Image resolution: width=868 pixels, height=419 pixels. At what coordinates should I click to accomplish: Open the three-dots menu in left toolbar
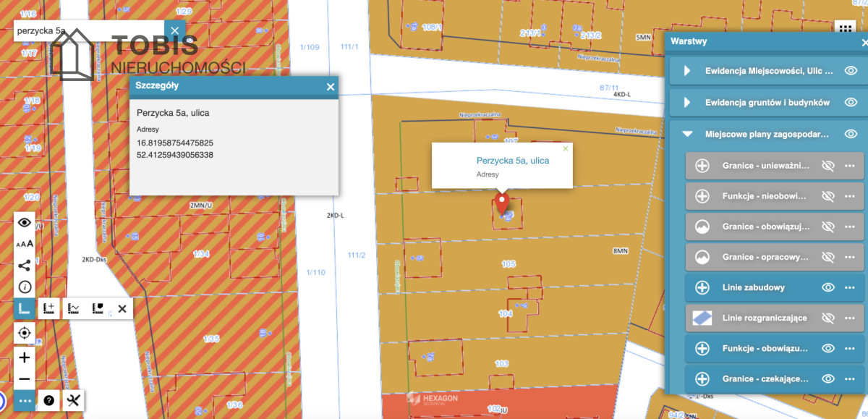tap(25, 400)
